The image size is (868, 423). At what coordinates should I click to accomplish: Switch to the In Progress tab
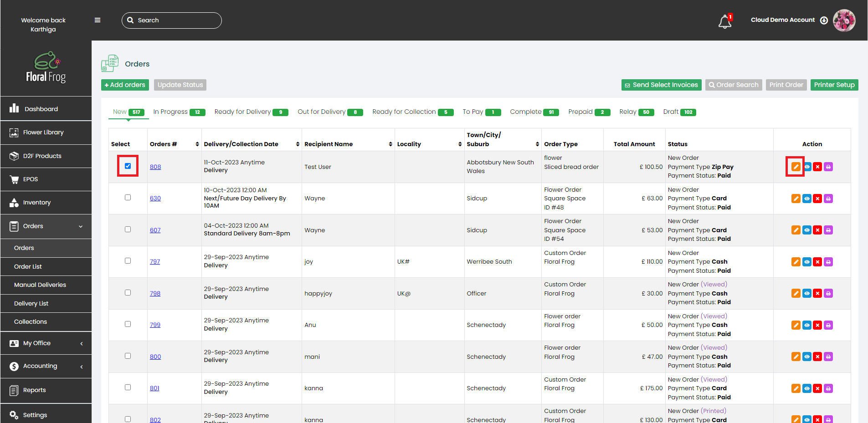coord(179,112)
